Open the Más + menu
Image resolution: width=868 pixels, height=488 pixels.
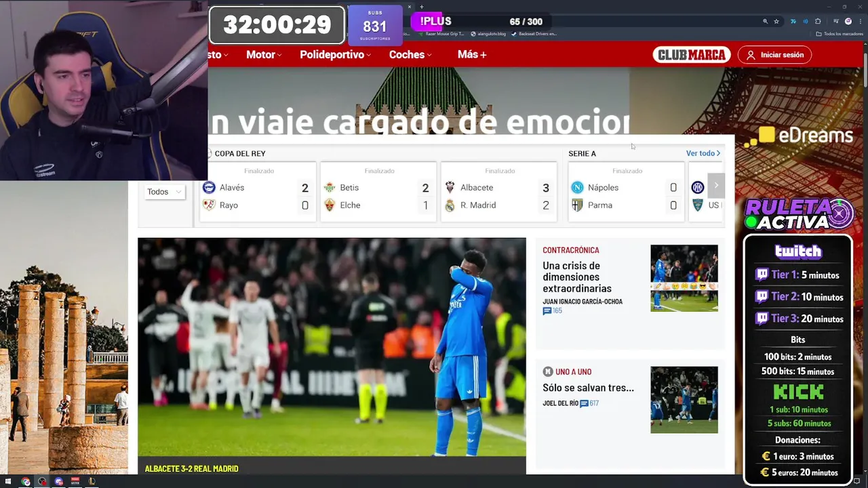(x=472, y=55)
